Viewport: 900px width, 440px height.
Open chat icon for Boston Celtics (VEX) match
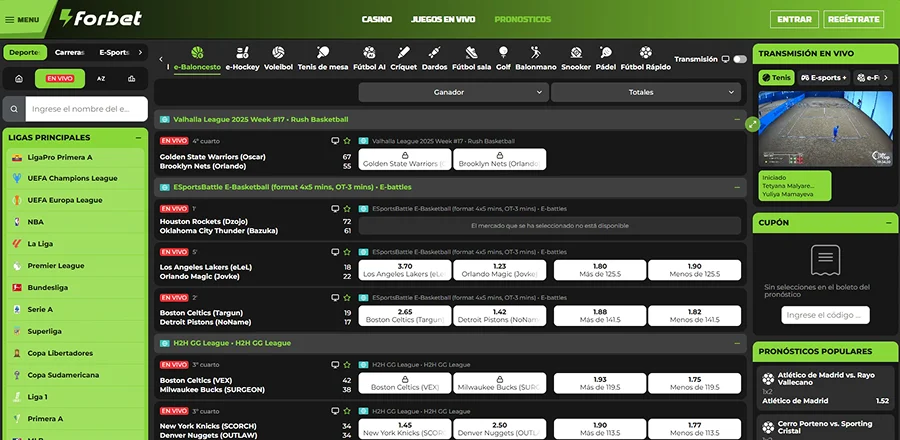pyautogui.click(x=335, y=364)
